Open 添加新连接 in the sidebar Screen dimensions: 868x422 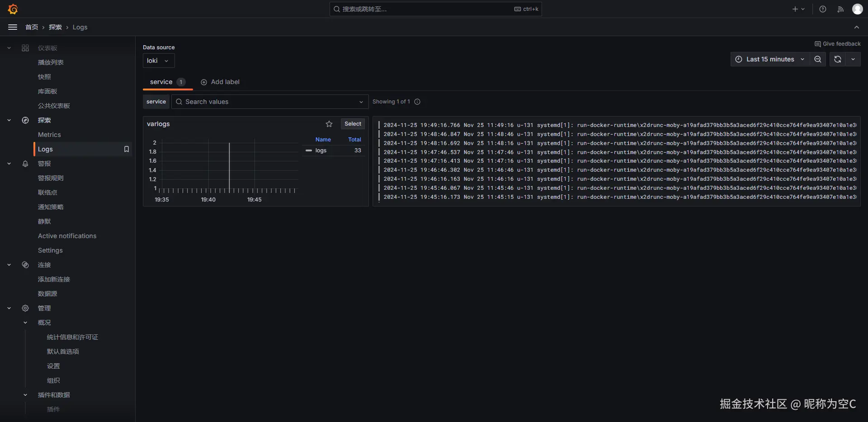point(54,279)
